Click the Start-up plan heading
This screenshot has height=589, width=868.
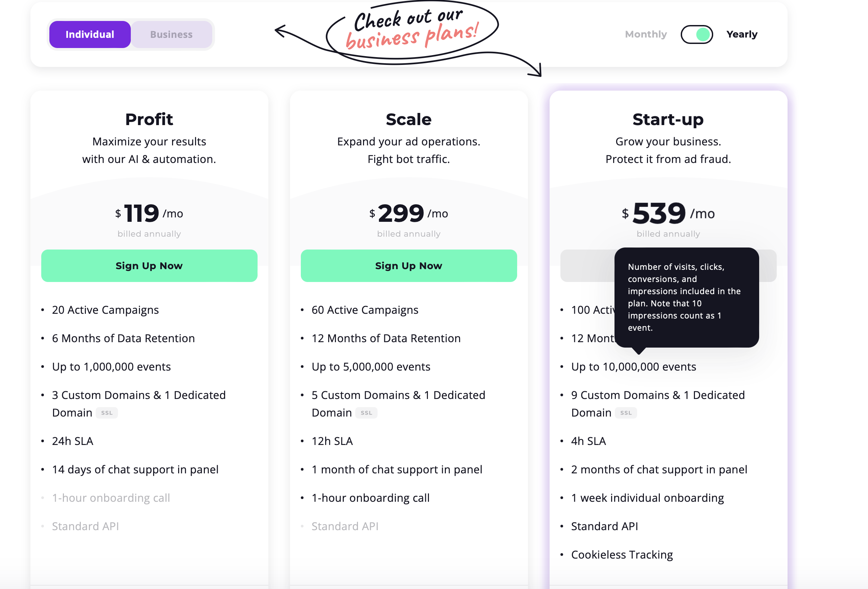click(668, 119)
